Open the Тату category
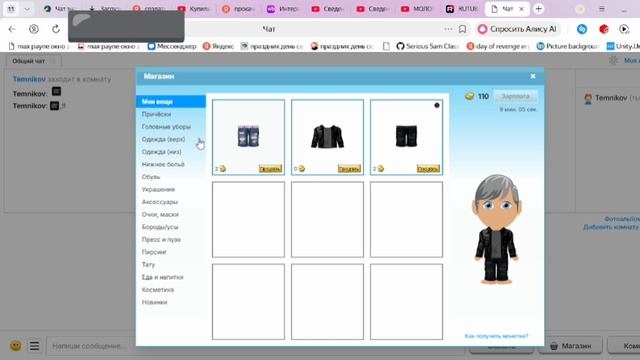640x360 pixels. (x=148, y=265)
